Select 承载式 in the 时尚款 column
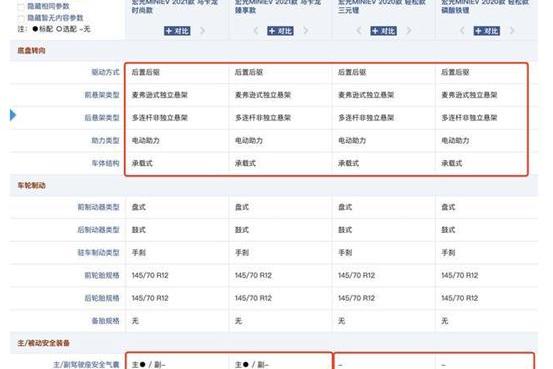The image size is (553, 369). [x=142, y=163]
